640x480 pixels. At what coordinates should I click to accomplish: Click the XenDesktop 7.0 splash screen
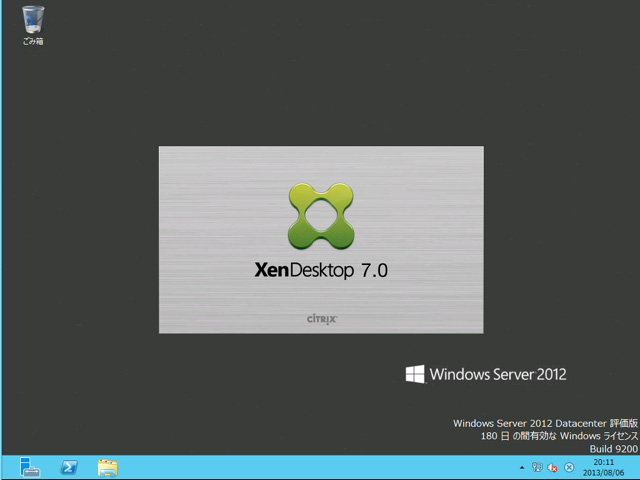(x=321, y=240)
